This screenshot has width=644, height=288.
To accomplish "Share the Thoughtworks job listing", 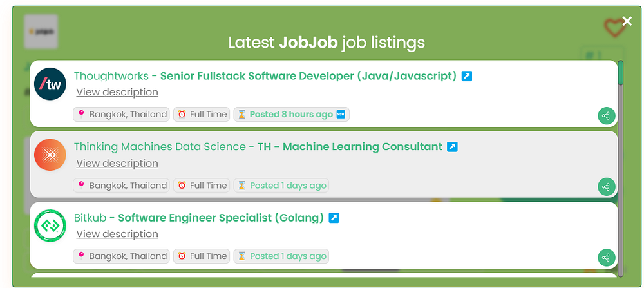I will click(x=605, y=117).
